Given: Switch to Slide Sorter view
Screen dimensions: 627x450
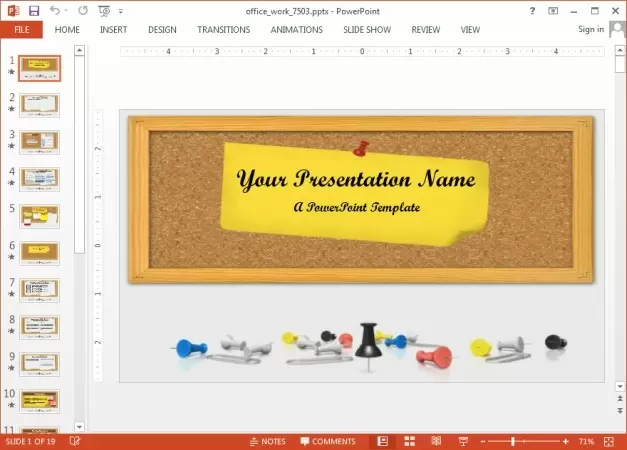Looking at the screenshot, I should click(409, 441).
